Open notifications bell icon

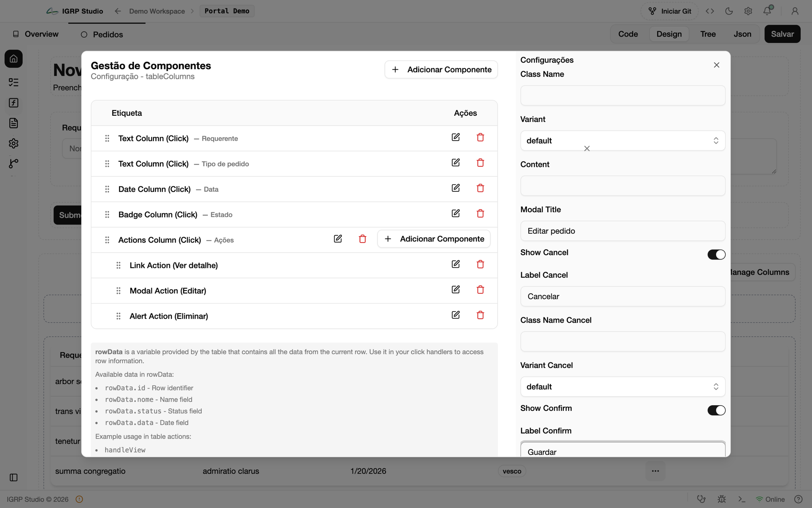tap(767, 11)
